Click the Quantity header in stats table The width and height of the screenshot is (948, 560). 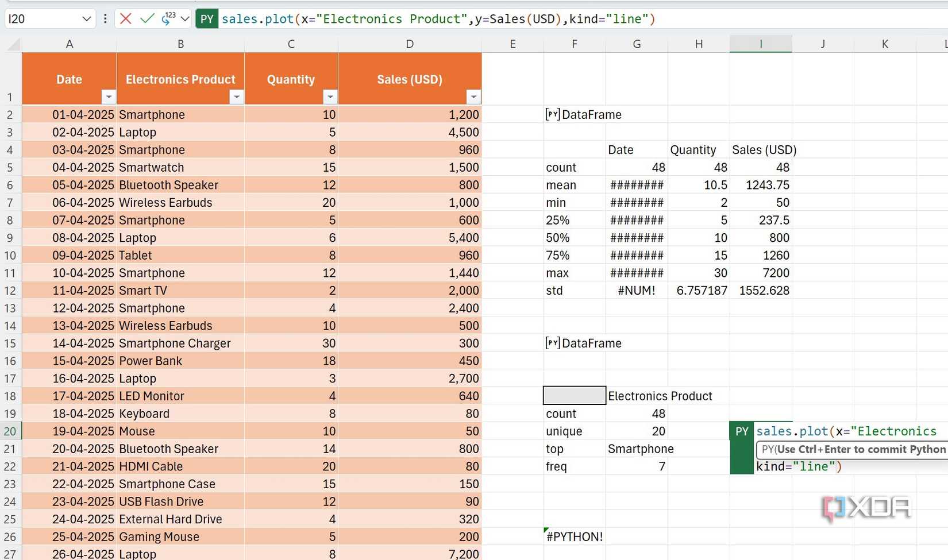pos(699,150)
